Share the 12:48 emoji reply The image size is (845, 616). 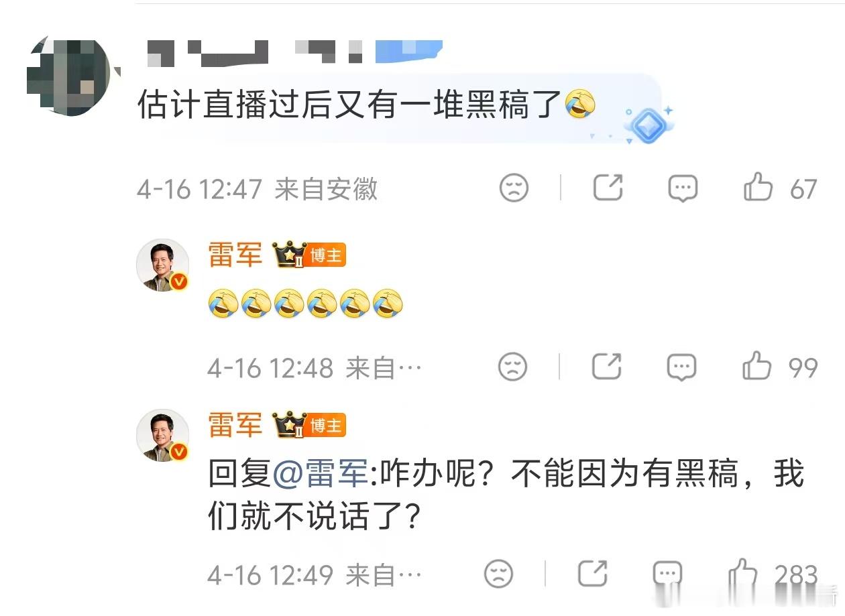pyautogui.click(x=607, y=366)
